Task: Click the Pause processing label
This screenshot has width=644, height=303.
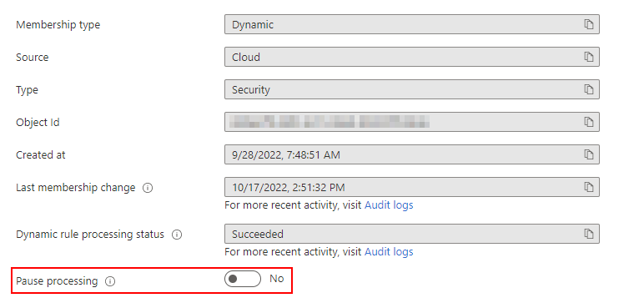Action: click(57, 281)
